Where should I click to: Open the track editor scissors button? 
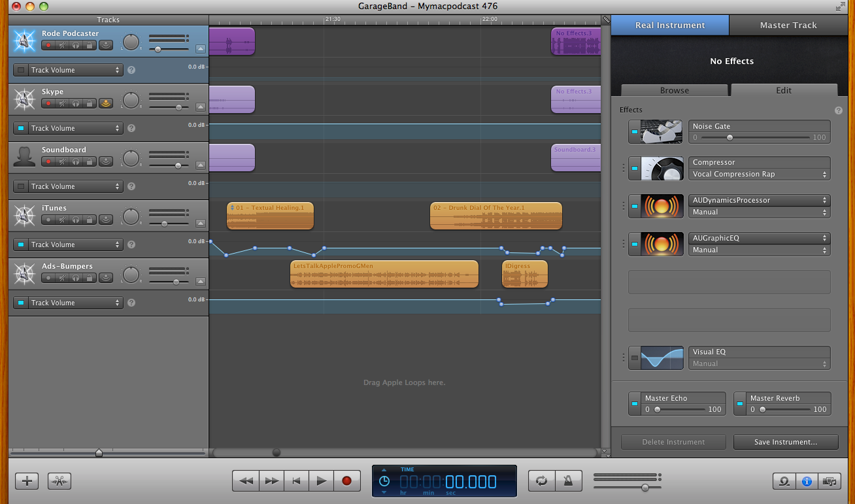[59, 481]
